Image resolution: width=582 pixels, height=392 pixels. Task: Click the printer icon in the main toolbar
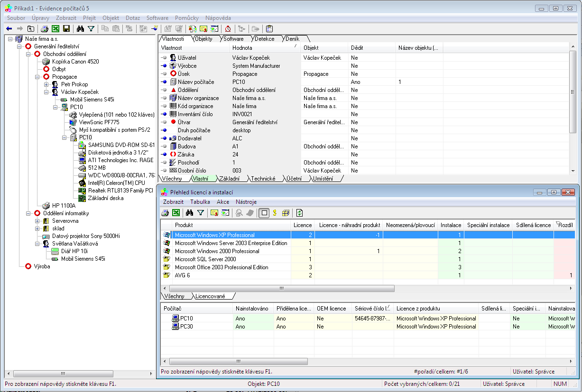tap(45, 28)
